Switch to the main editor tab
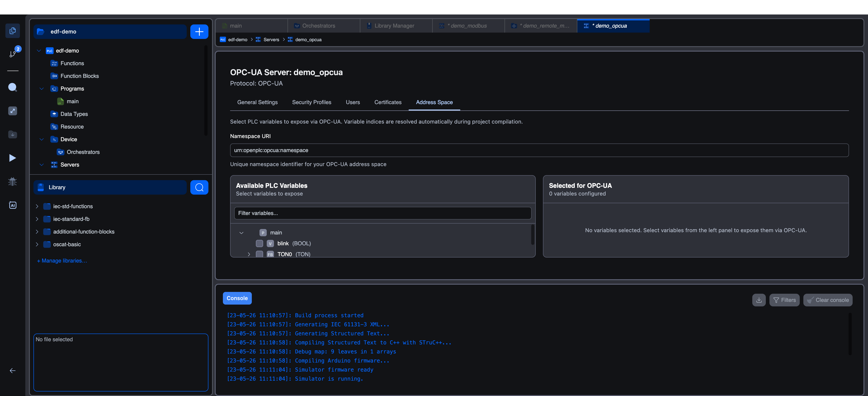The width and height of the screenshot is (868, 396). 252,26
